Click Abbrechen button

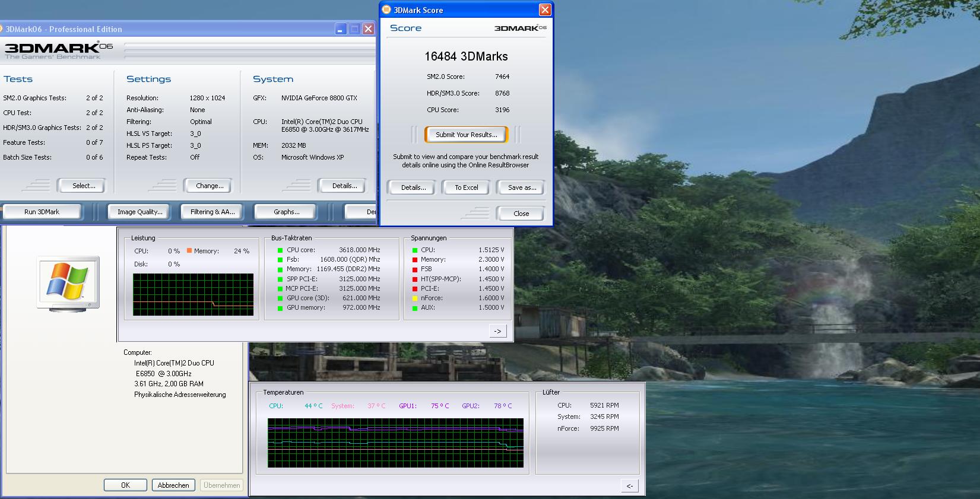pos(173,485)
